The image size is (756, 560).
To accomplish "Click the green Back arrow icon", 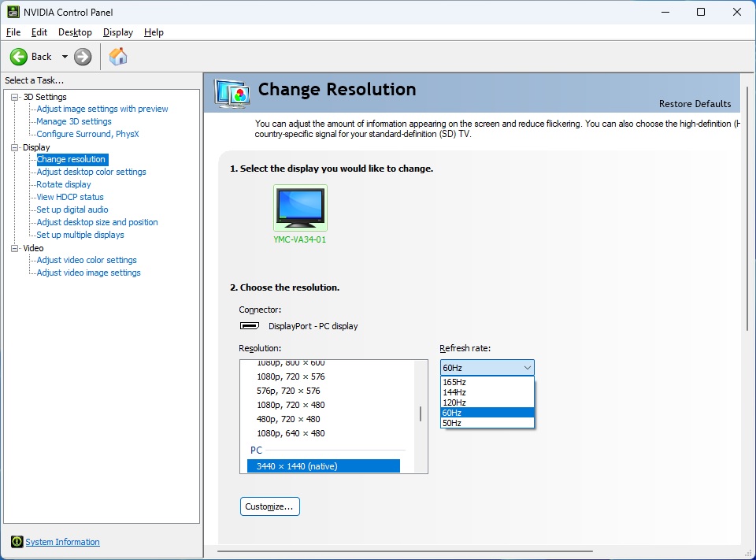I will click(x=19, y=57).
